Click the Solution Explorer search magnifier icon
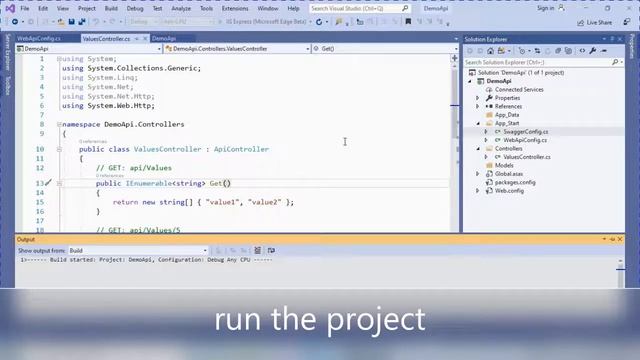This screenshot has width=640, height=360. coord(615,62)
